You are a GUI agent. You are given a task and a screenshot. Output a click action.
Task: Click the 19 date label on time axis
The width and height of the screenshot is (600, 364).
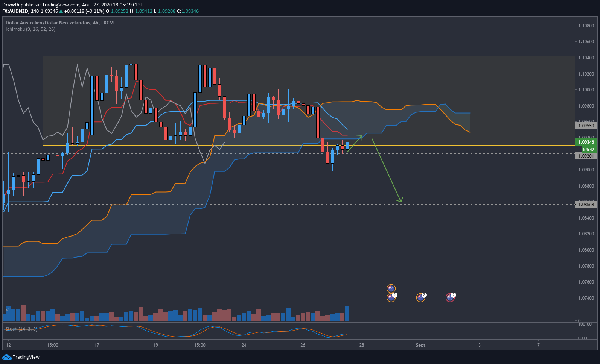[x=155, y=345]
